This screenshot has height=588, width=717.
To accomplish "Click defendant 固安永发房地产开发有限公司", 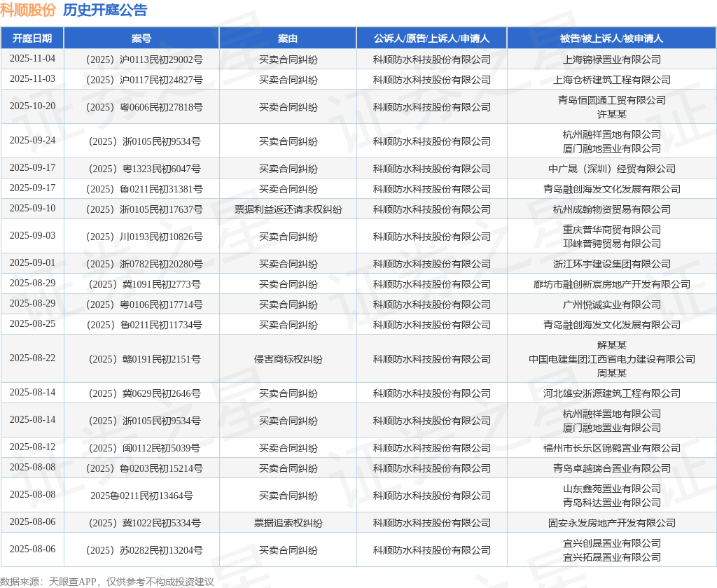I will (612, 523).
